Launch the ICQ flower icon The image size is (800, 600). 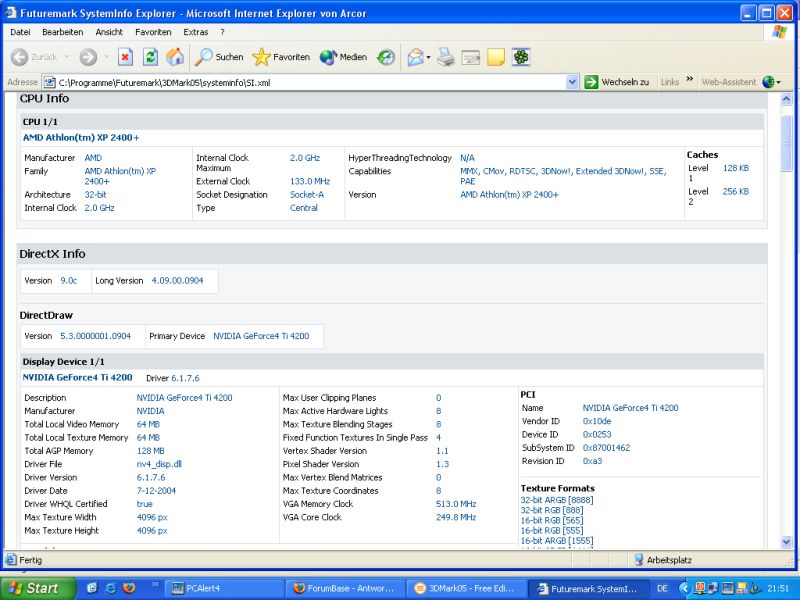tap(521, 57)
